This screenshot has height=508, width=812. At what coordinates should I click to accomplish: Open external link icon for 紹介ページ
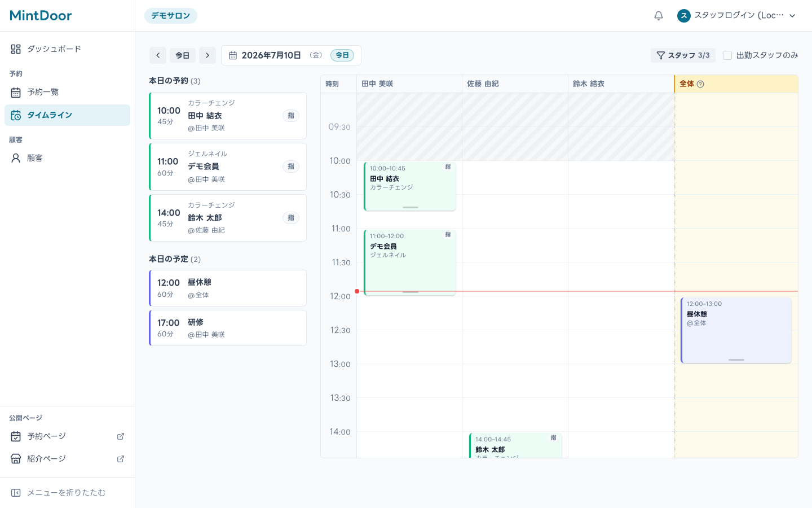point(120,459)
